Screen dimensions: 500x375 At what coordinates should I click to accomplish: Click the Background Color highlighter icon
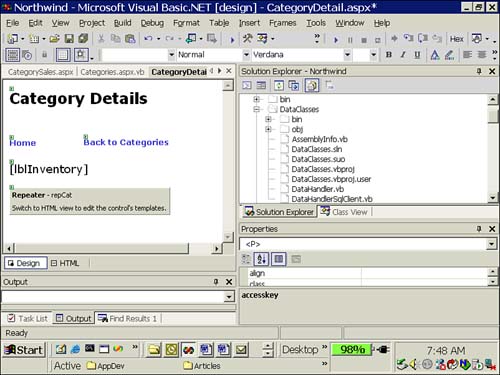click(449, 55)
